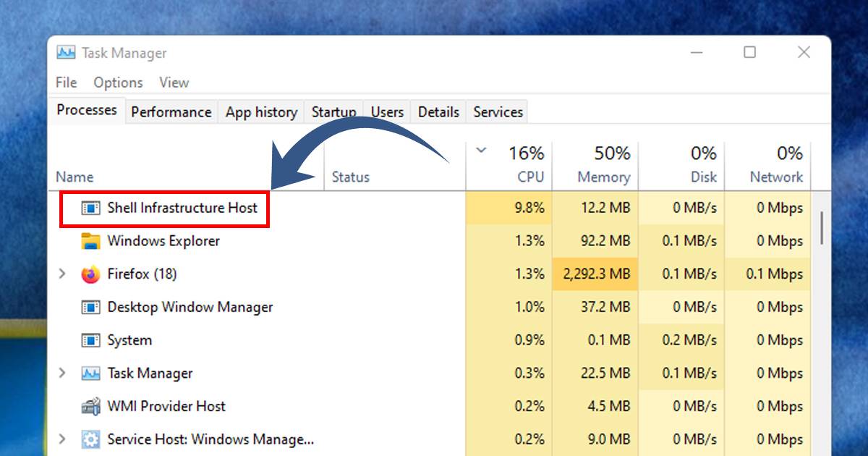
Task: Click the 37.2 MB memory value
Action: (x=605, y=307)
